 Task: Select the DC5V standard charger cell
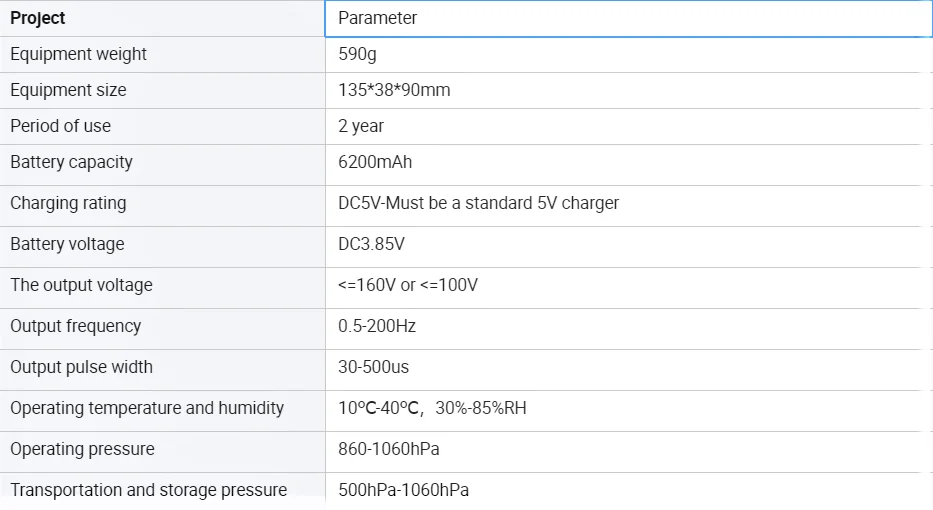[628, 203]
